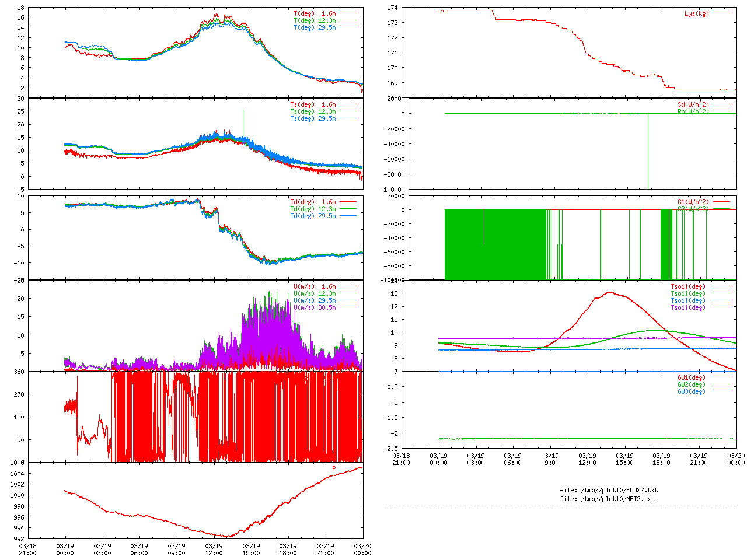Select the U(m/s) 1.6m legend label
Viewport: 747px width, 560px height.
[315, 286]
